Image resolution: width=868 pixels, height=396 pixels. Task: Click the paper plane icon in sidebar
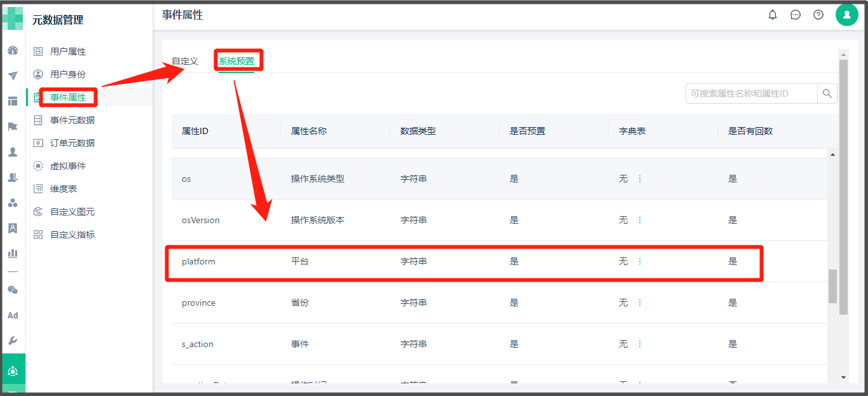13,76
